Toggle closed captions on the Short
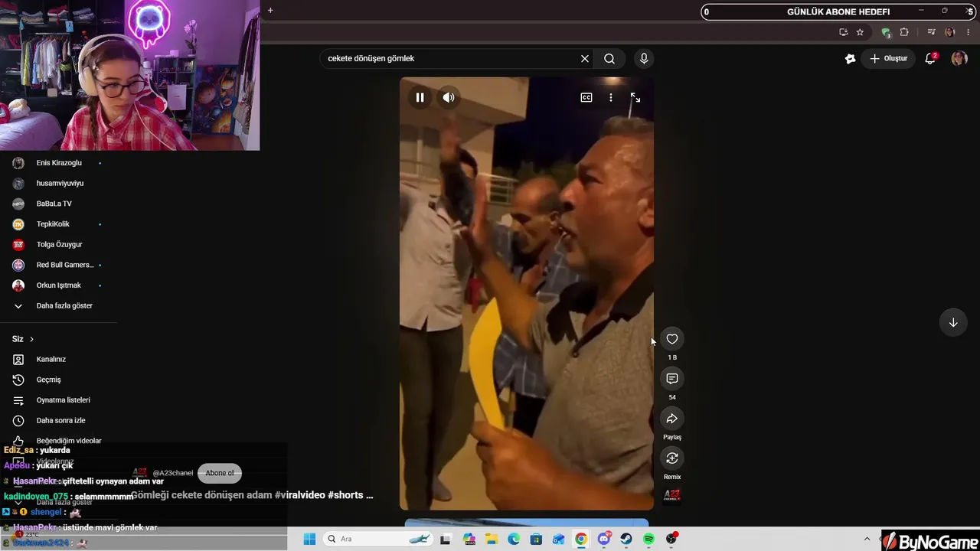The image size is (980, 551). [586, 98]
